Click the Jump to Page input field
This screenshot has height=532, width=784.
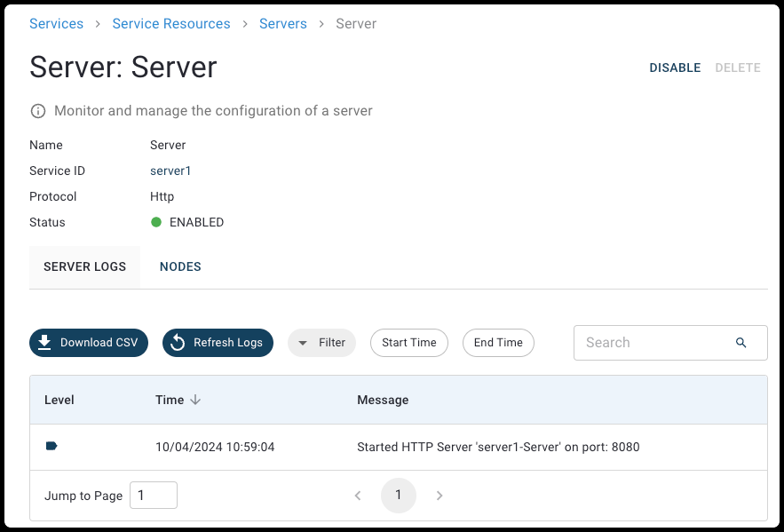click(x=154, y=496)
